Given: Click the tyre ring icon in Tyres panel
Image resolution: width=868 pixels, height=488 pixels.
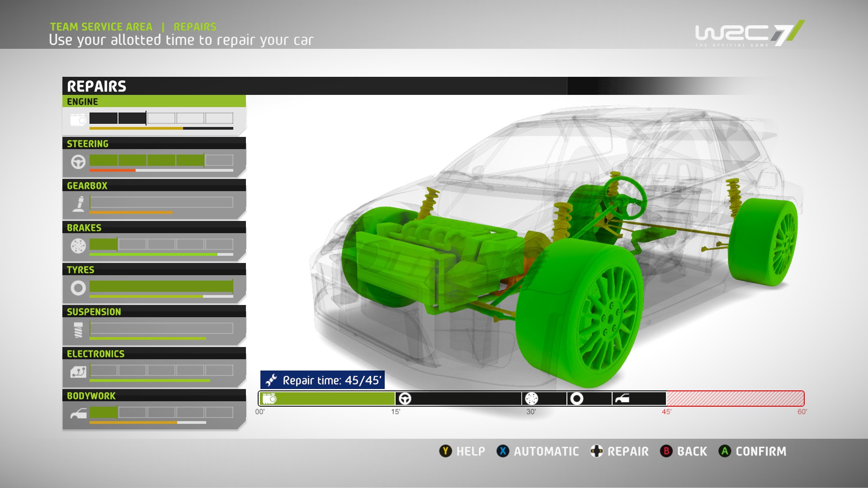Looking at the screenshot, I should (78, 288).
